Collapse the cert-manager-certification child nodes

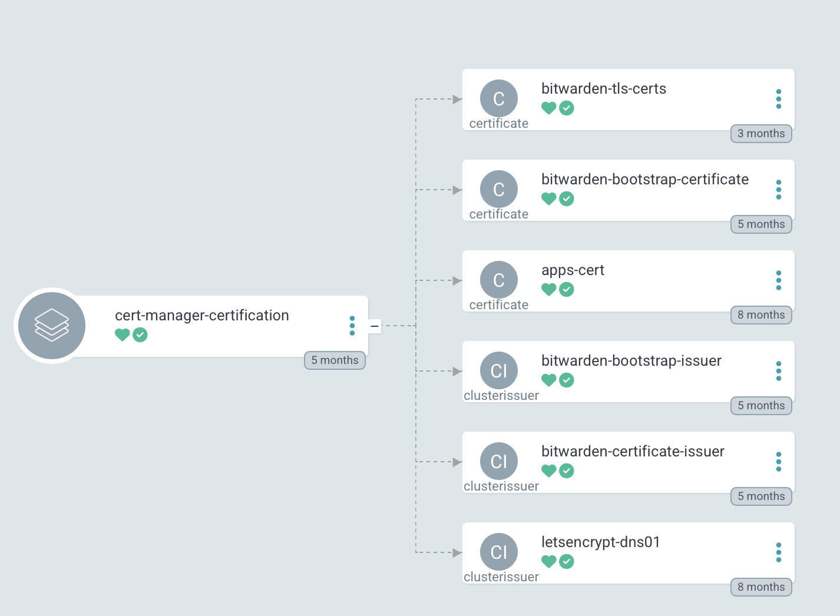point(375,326)
